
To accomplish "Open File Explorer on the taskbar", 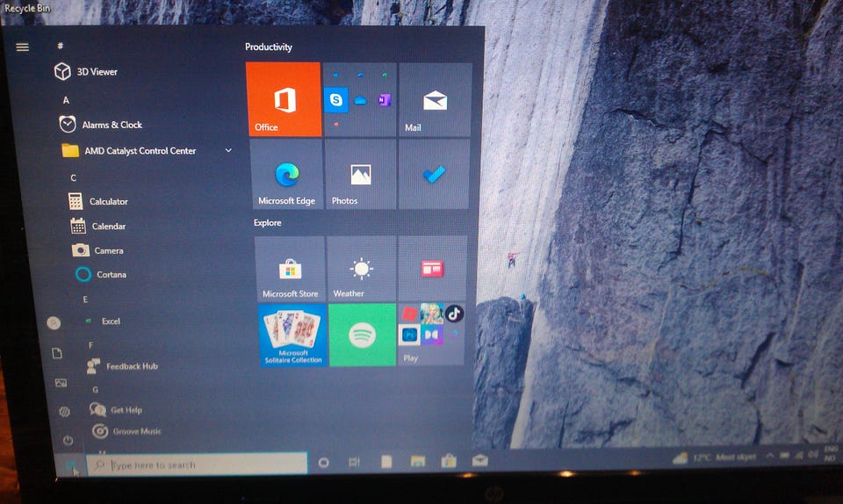I will pyautogui.click(x=418, y=461).
